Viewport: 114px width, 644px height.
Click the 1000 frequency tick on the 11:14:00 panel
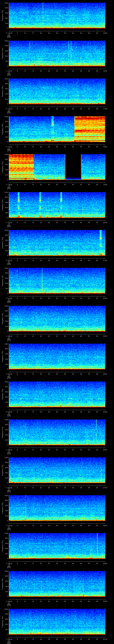6,3
